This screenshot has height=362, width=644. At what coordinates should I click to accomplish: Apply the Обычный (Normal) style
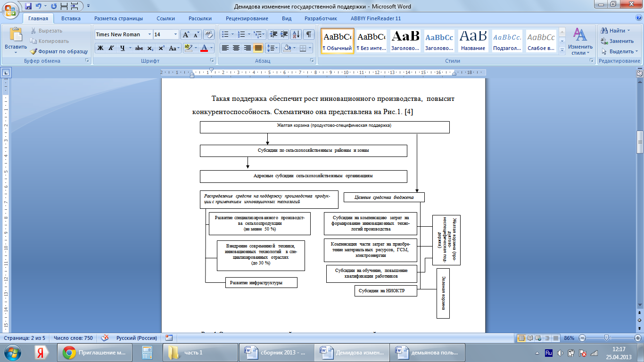pos(337,41)
